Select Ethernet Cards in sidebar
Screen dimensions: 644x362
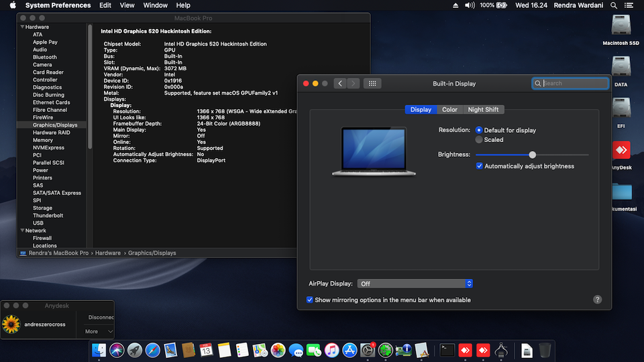(x=52, y=102)
